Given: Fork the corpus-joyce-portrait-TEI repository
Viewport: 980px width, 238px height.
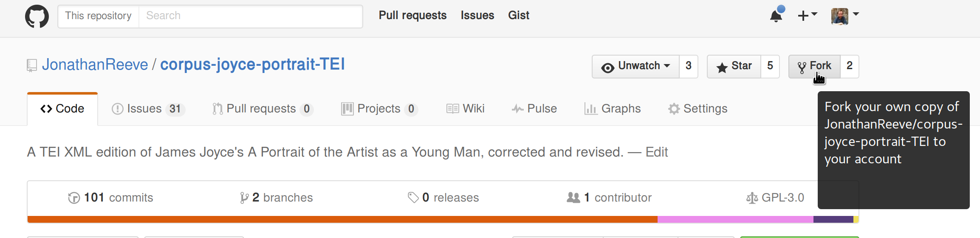Looking at the screenshot, I should click(x=814, y=67).
